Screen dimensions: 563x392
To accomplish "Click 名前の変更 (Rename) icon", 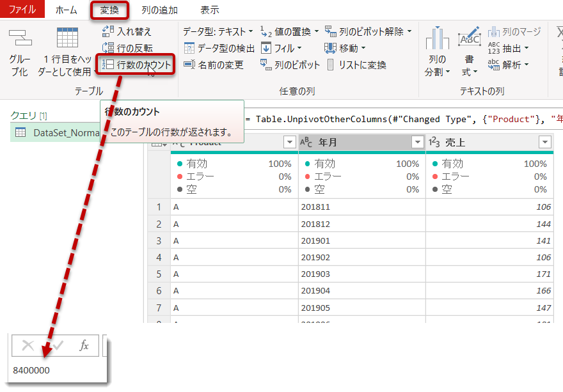I will coord(189,65).
